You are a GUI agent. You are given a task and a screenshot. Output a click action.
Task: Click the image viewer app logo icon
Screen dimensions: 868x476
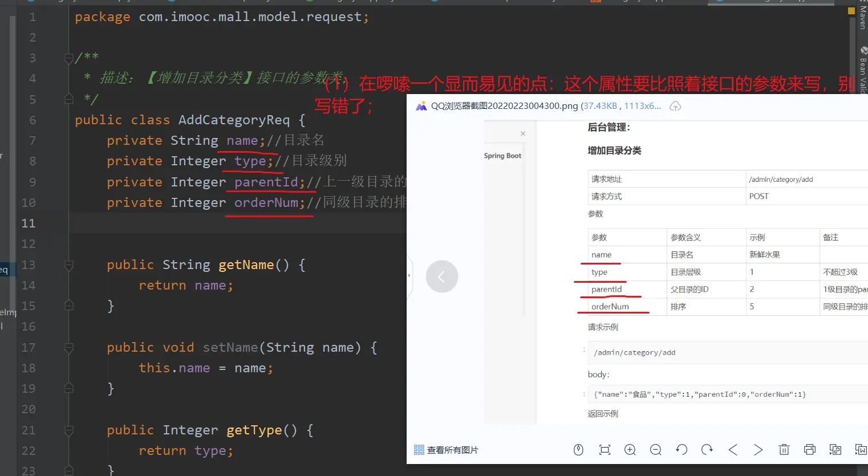click(x=421, y=106)
